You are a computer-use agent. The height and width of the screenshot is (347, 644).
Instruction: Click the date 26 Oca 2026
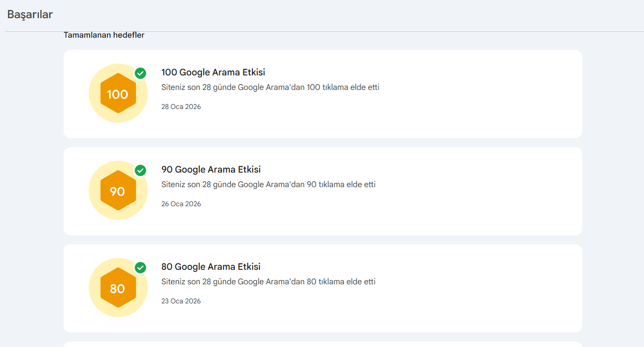tap(181, 204)
